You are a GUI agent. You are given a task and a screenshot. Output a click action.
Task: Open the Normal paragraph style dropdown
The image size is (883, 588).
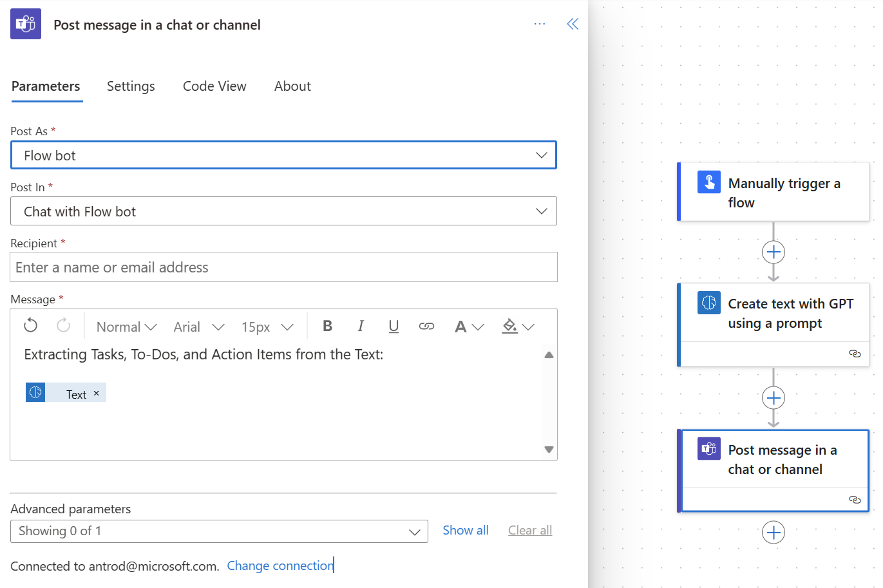[127, 327]
